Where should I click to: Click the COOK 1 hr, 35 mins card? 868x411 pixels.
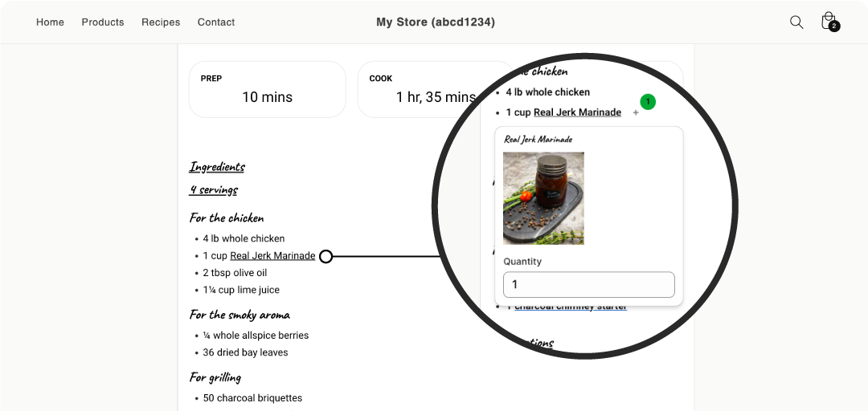[x=436, y=89]
